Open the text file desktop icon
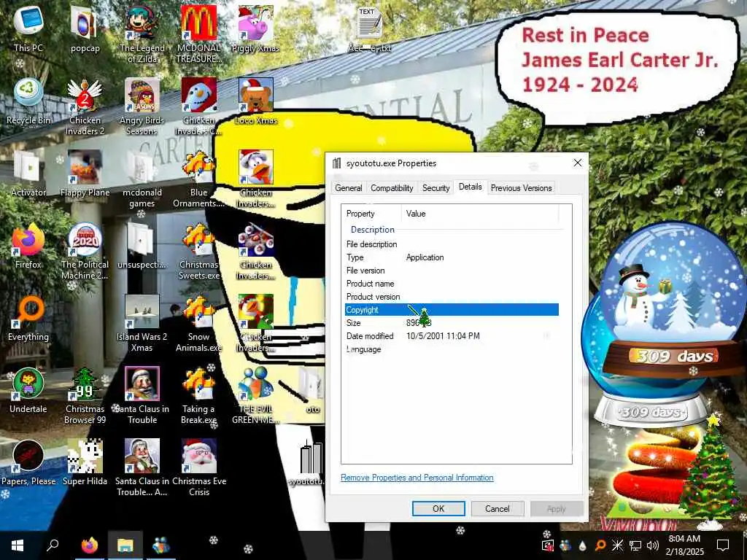Screen dimensions: 747x560 tap(370, 29)
